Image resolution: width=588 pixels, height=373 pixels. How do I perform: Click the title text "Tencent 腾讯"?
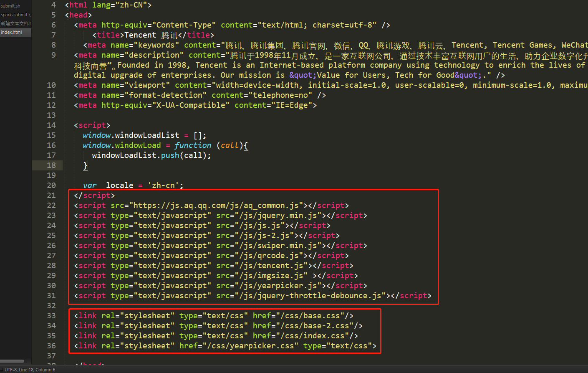tap(151, 35)
